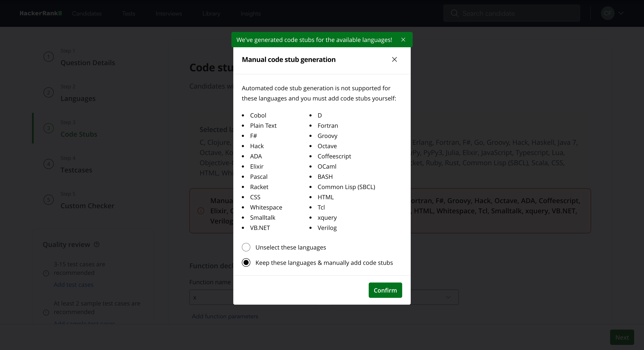Screen dimensions: 644x350
Task: Open the return type dropdown arrow
Action: 448,297
